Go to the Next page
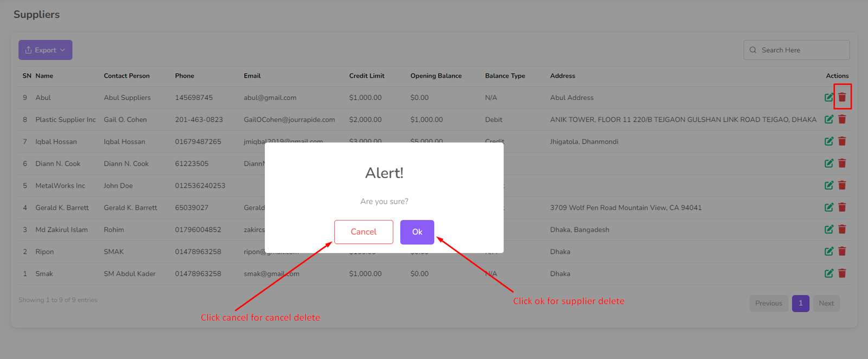This screenshot has height=359, width=868. [x=826, y=303]
